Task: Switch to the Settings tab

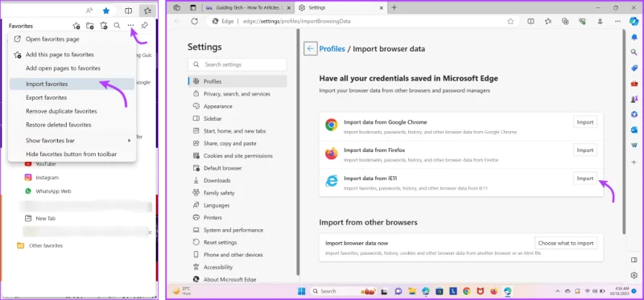Action: [341, 8]
